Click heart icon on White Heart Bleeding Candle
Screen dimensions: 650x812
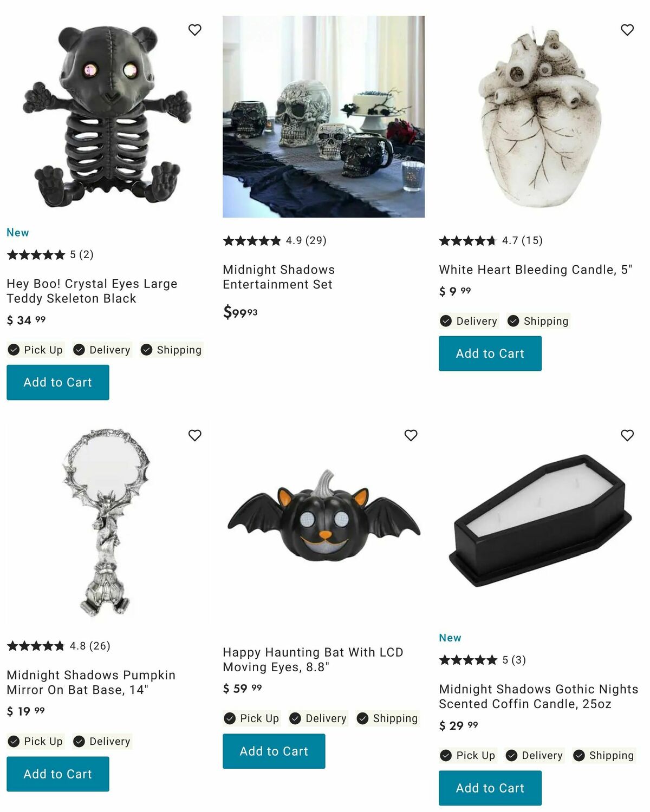tap(627, 30)
